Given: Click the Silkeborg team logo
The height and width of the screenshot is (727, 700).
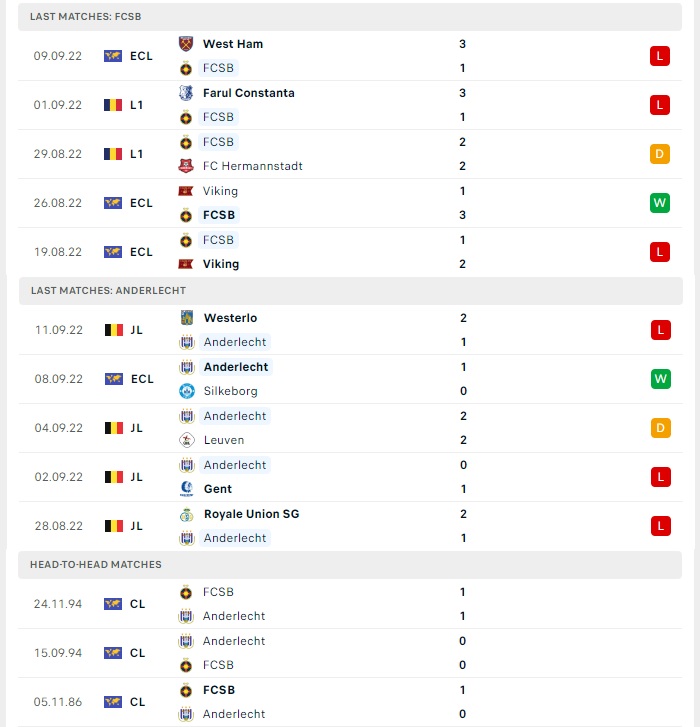Looking at the screenshot, I should coord(187,391).
